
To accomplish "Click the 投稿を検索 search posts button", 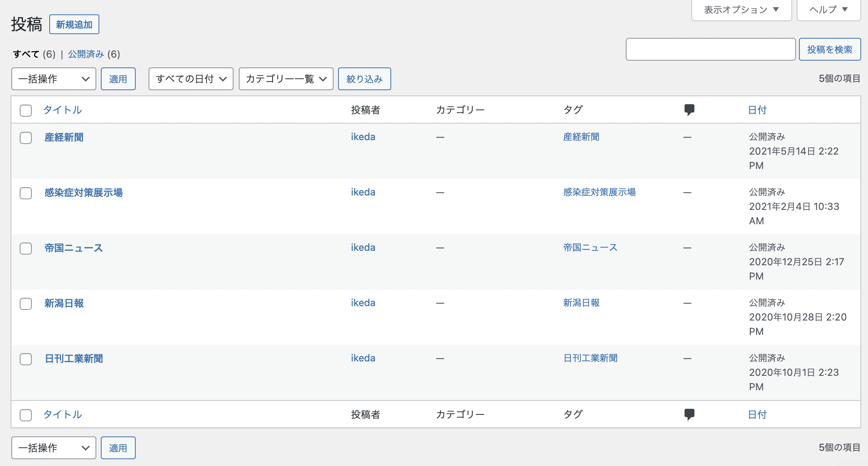I will [x=830, y=49].
